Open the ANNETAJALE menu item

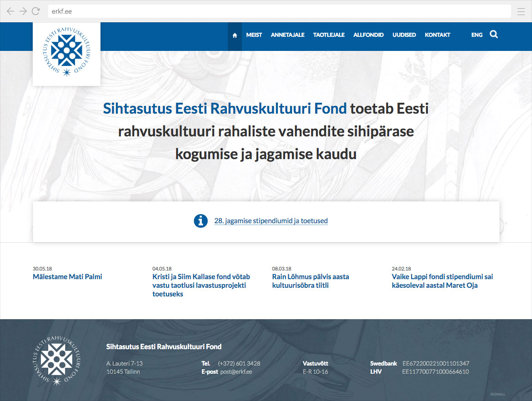point(287,35)
